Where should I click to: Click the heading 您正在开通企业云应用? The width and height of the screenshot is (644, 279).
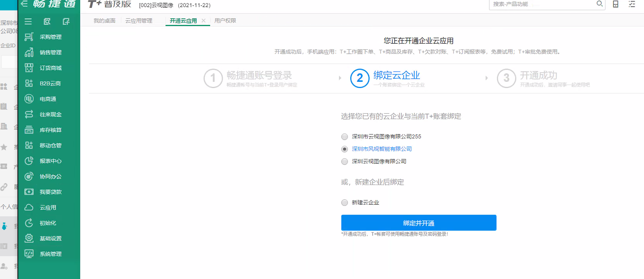coord(418,41)
